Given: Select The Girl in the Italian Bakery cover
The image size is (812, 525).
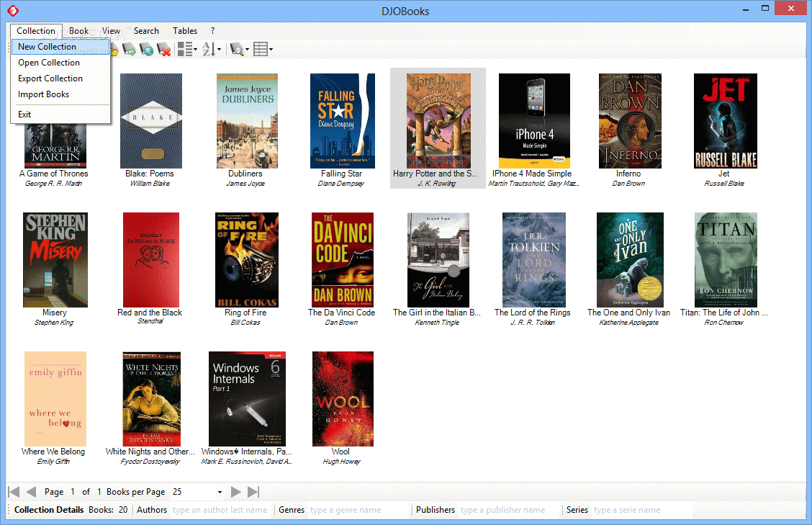Looking at the screenshot, I should point(438,260).
